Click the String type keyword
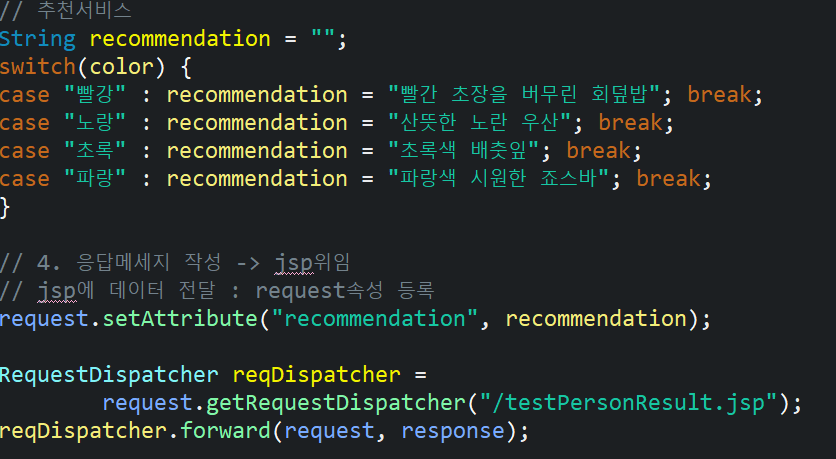The height and width of the screenshot is (459, 836). pyautogui.click(x=38, y=39)
